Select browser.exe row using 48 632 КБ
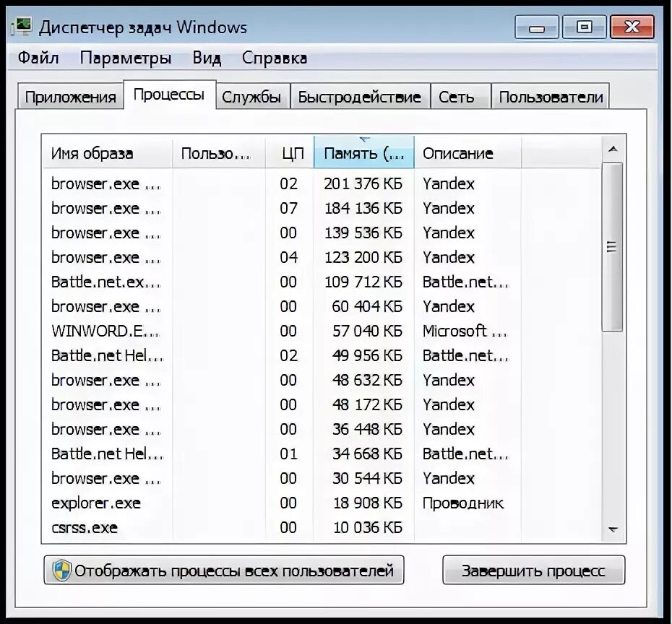The height and width of the screenshot is (624, 672). 322,380
